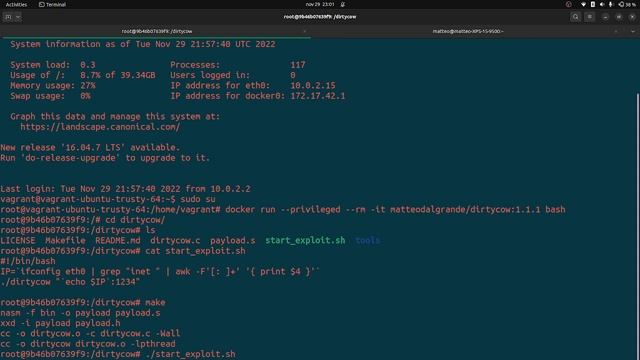This screenshot has width=640, height=360.
Task: Expand the new-tab dropdown arrow
Action: (x=18, y=17)
